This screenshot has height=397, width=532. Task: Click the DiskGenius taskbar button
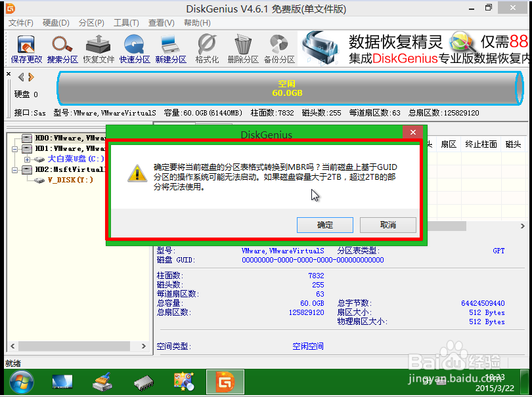point(225,382)
